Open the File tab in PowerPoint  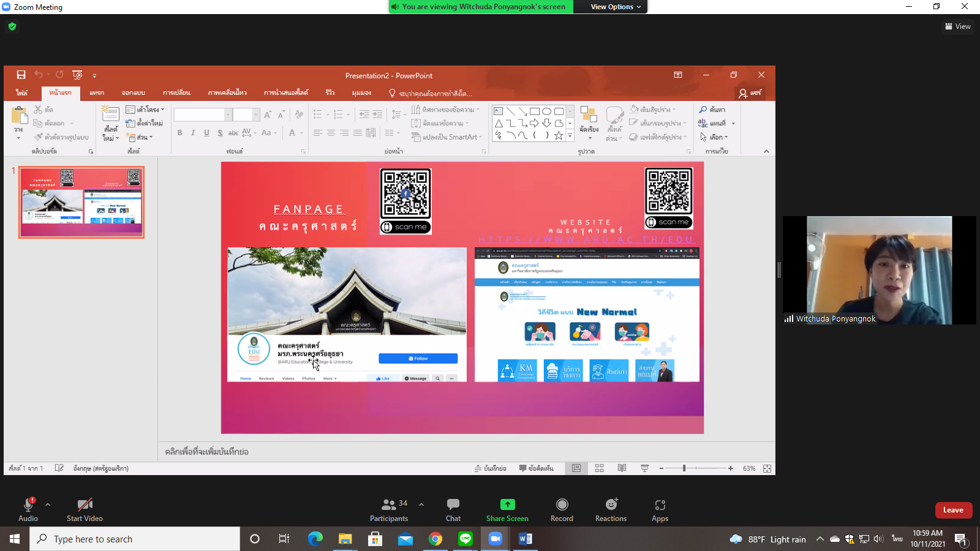[x=22, y=93]
